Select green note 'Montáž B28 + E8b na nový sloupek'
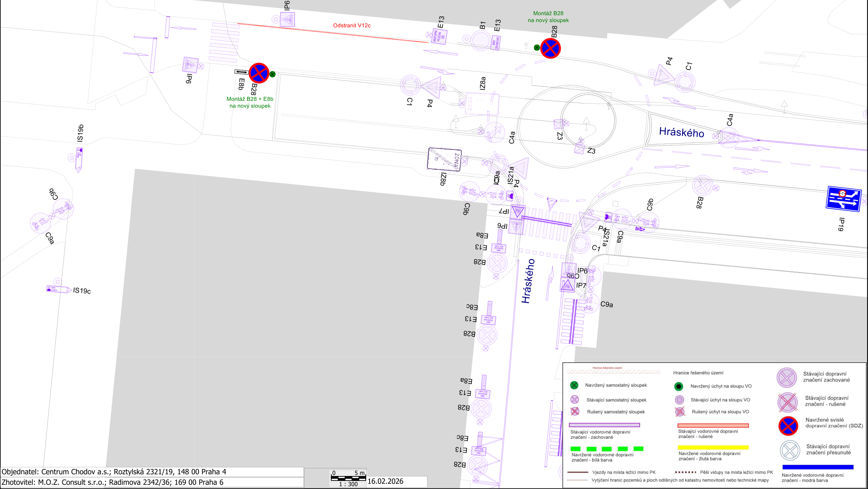The image size is (868, 489). click(x=250, y=103)
